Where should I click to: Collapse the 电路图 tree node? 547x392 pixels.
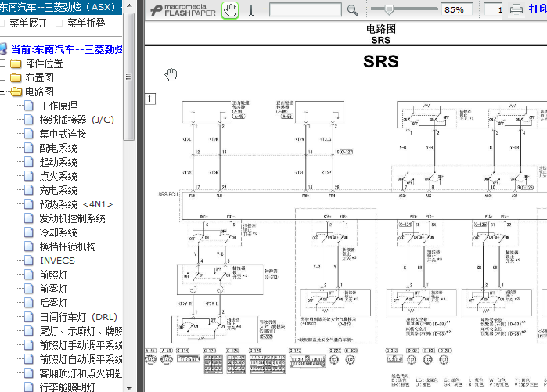[2, 92]
